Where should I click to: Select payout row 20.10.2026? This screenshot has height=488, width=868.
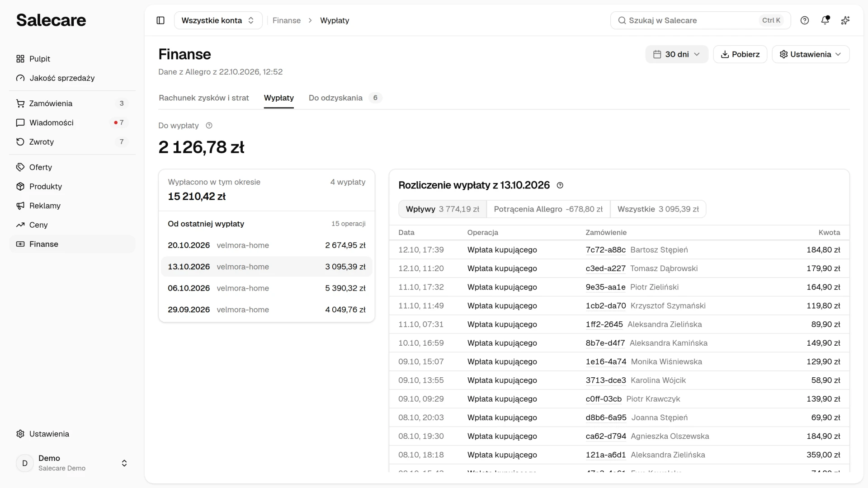267,245
